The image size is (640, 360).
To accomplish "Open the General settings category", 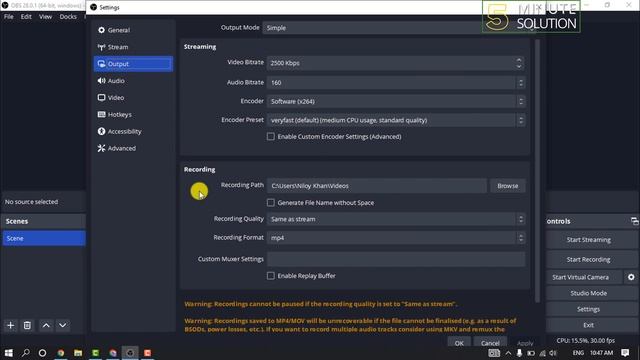I will coord(133,30).
